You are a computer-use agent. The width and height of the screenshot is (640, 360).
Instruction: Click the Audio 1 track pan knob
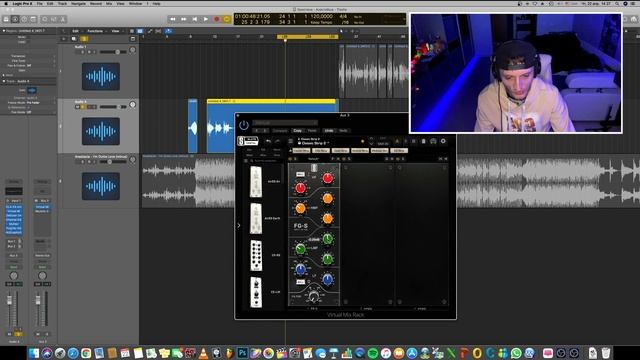(x=133, y=50)
